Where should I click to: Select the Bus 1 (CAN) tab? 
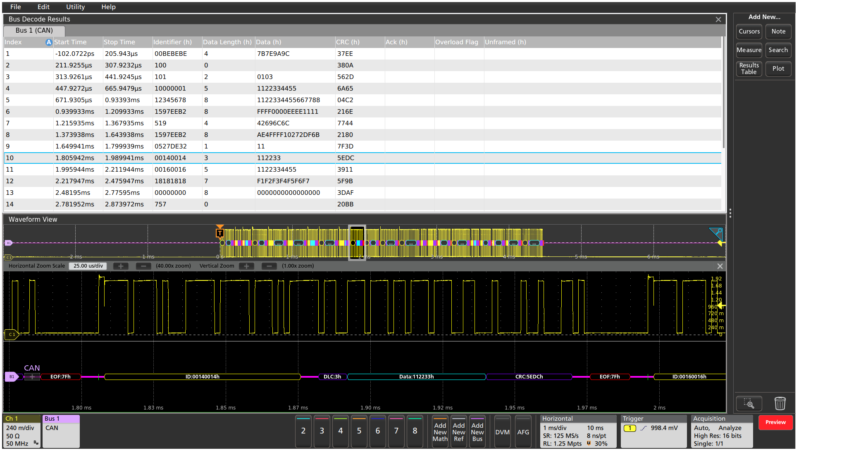click(34, 31)
